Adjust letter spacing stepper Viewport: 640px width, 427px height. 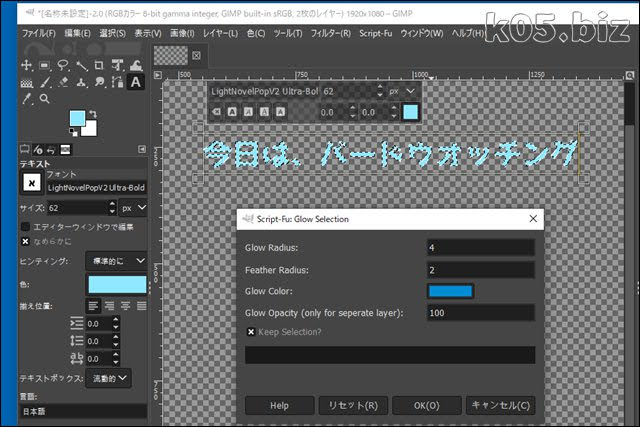[116, 359]
